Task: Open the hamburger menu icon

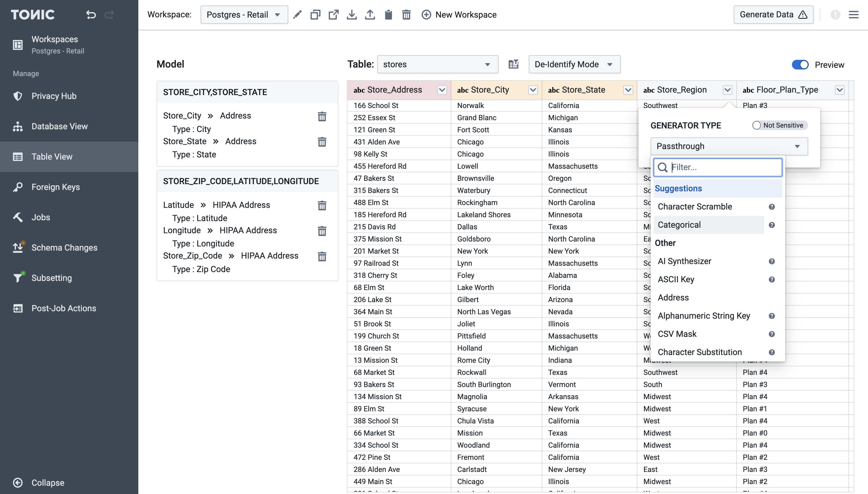Action: tap(853, 15)
